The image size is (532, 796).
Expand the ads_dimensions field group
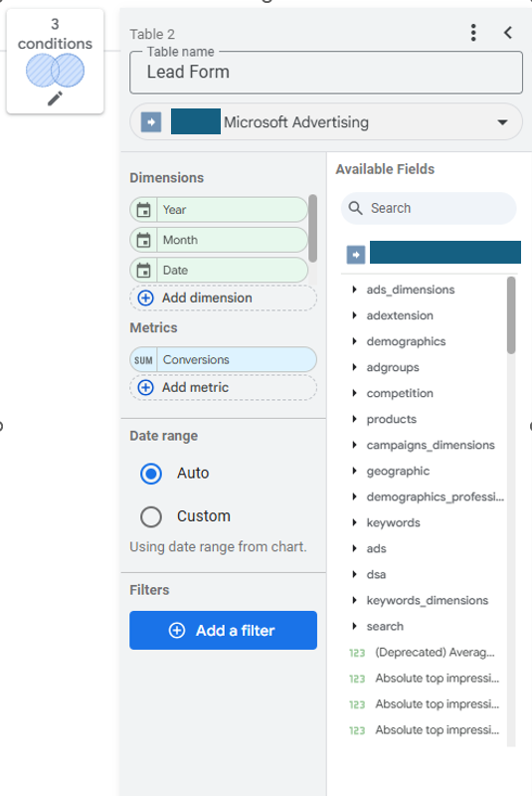click(354, 290)
